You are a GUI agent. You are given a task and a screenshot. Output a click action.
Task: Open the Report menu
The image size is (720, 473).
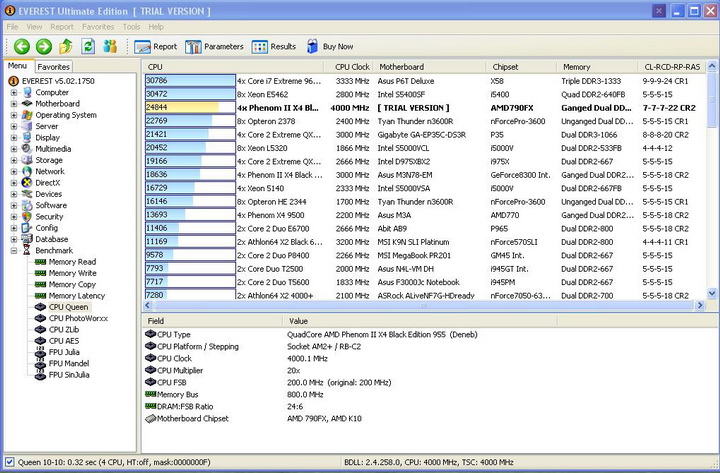pos(62,27)
